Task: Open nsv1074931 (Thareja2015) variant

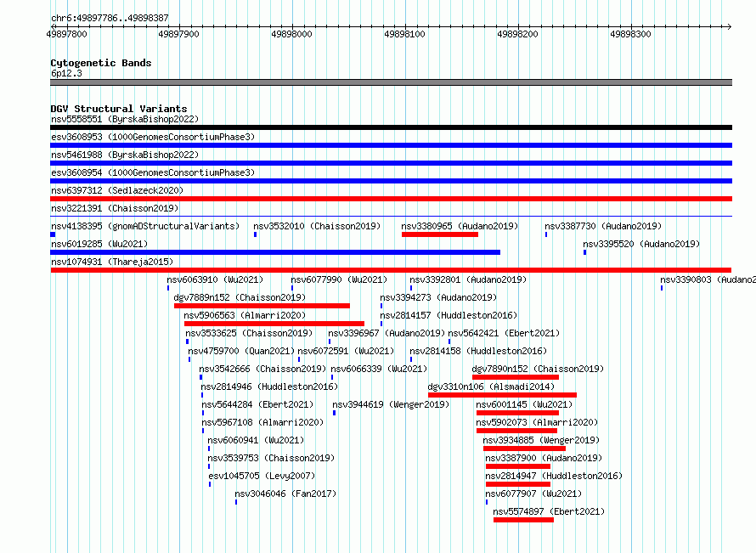Action: click(112, 262)
